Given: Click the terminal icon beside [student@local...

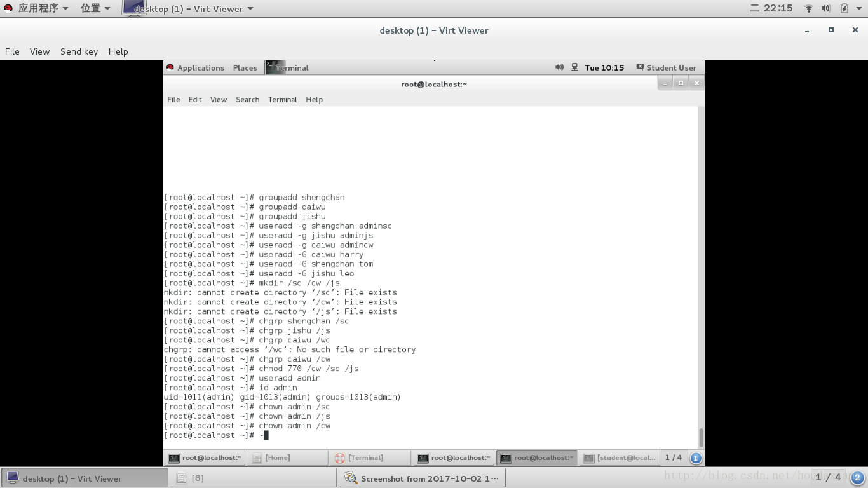Looking at the screenshot, I should 589,457.
